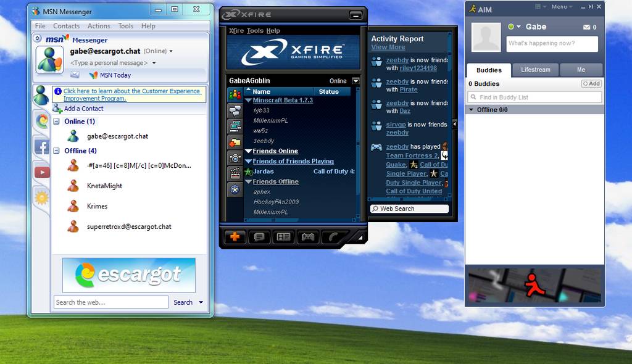Click gamepad icon beside zeebdy has played
632x364 pixels.
376,147
